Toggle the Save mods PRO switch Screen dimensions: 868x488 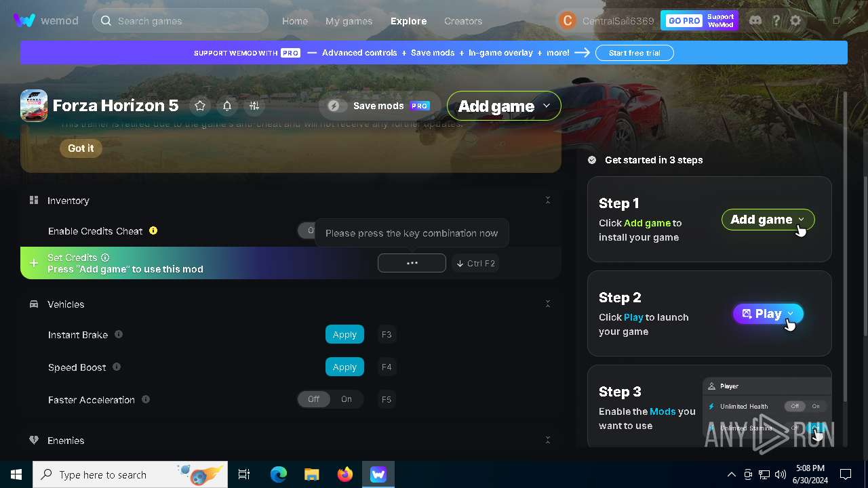pos(337,106)
